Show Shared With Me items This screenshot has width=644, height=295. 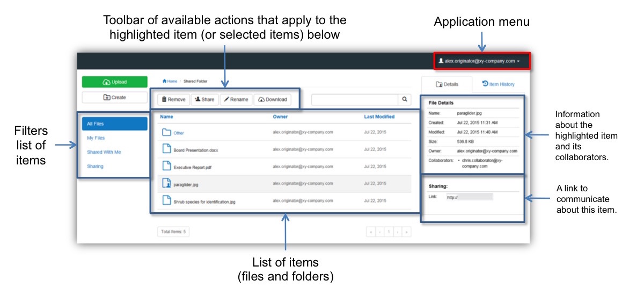click(104, 152)
